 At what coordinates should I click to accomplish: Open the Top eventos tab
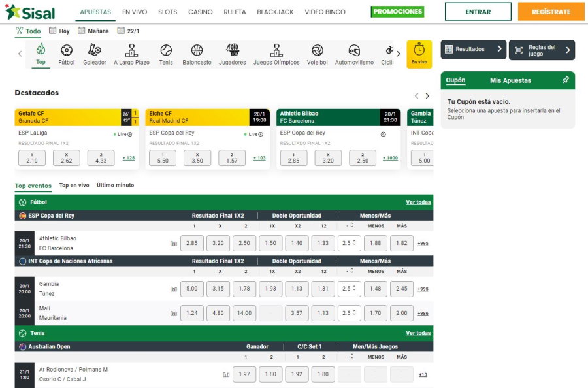(x=33, y=186)
